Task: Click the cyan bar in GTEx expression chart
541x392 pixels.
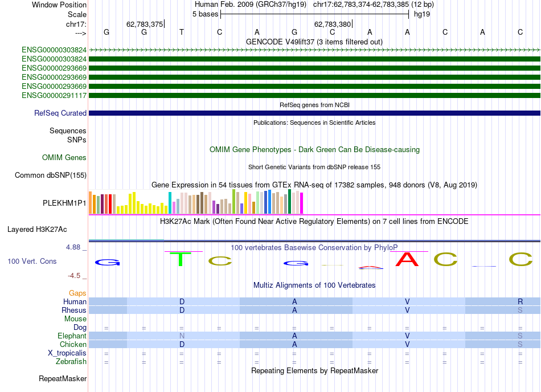Action: click(x=170, y=203)
